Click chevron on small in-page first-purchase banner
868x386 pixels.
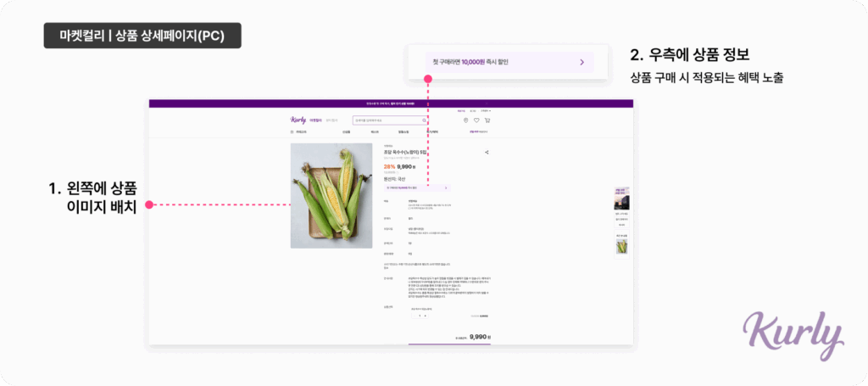click(446, 188)
